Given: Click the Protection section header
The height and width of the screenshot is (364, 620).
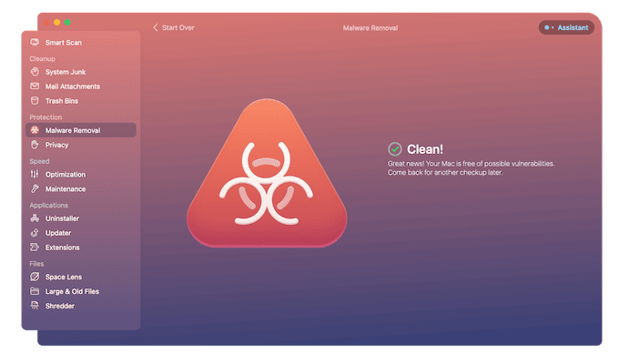Looking at the screenshot, I should coord(46,117).
